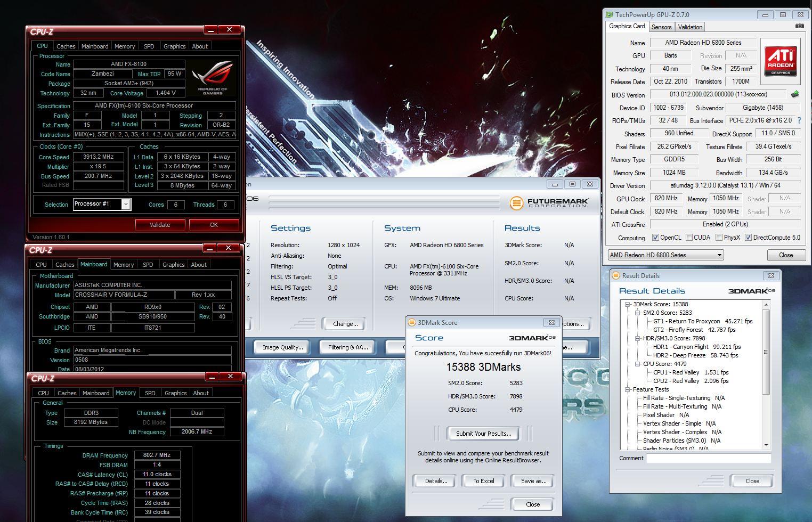Collapse the CPU Score: 4479 node
This screenshot has width=812, height=522.
[637, 364]
